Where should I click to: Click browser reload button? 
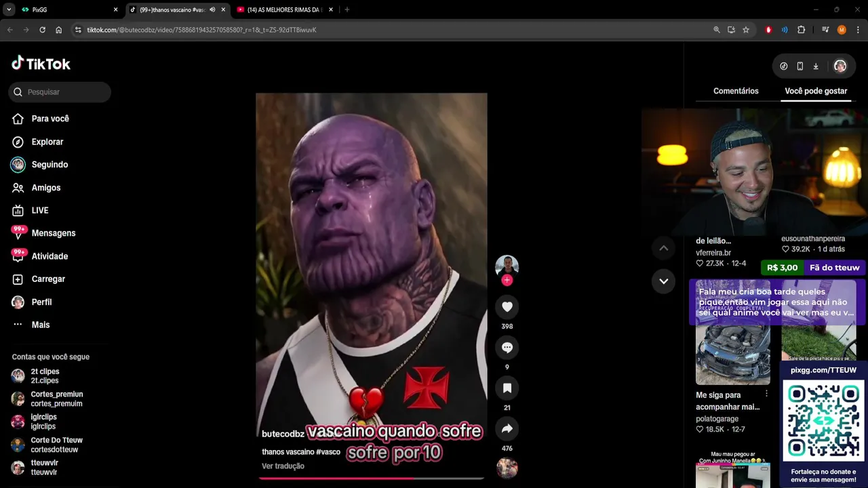click(x=42, y=30)
